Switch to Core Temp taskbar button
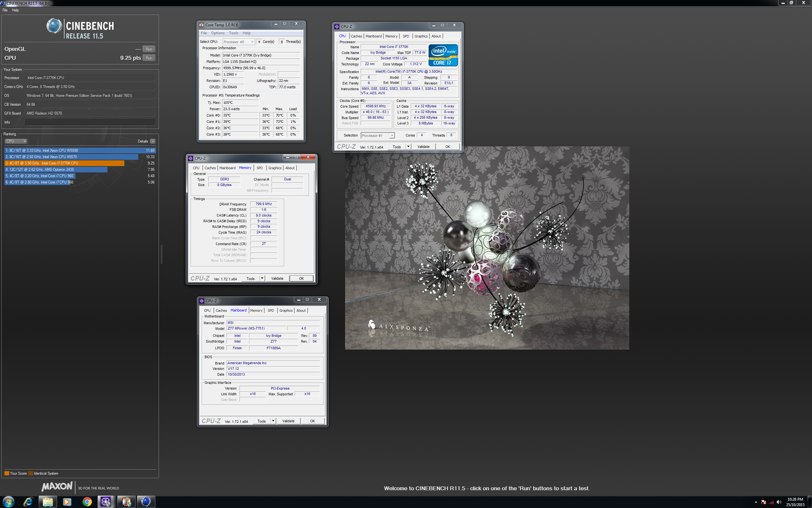 127,502
